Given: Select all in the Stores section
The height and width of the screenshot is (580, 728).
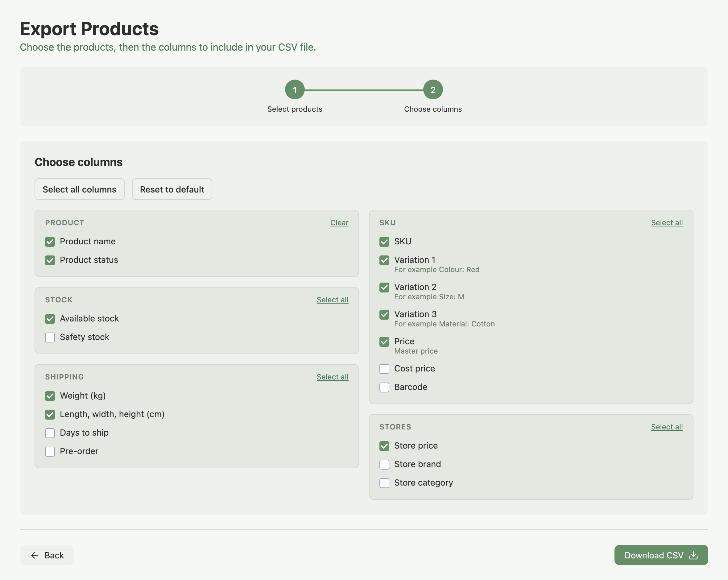Looking at the screenshot, I should 667,427.
